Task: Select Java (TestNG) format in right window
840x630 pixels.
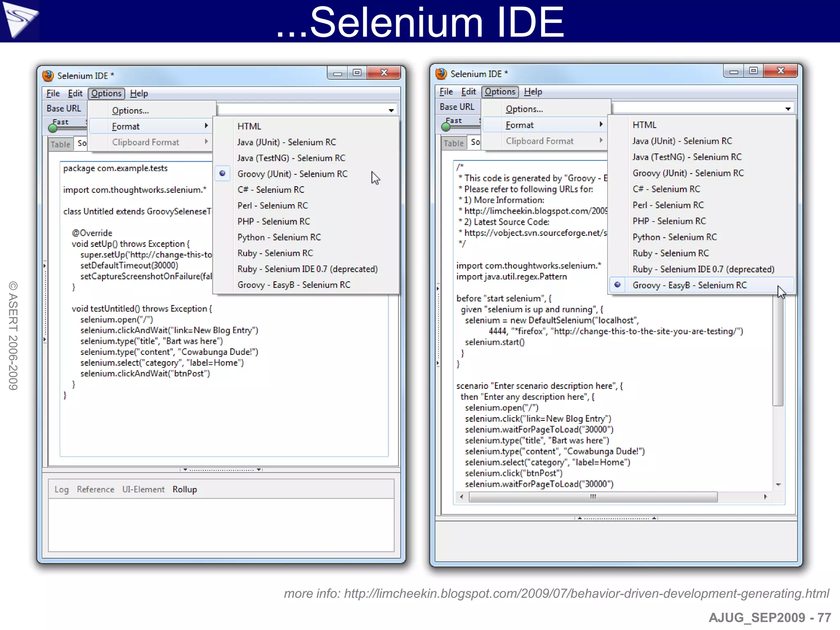Action: coord(702,157)
